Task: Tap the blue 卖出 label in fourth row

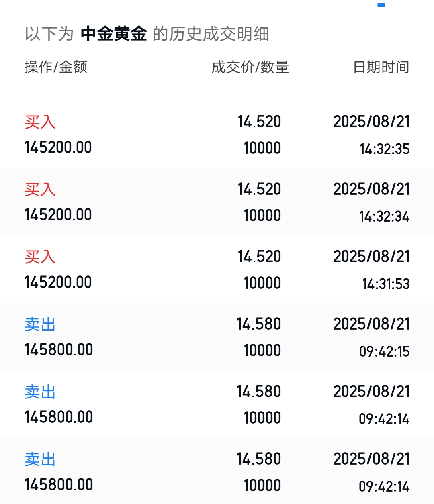Action: [x=40, y=324]
